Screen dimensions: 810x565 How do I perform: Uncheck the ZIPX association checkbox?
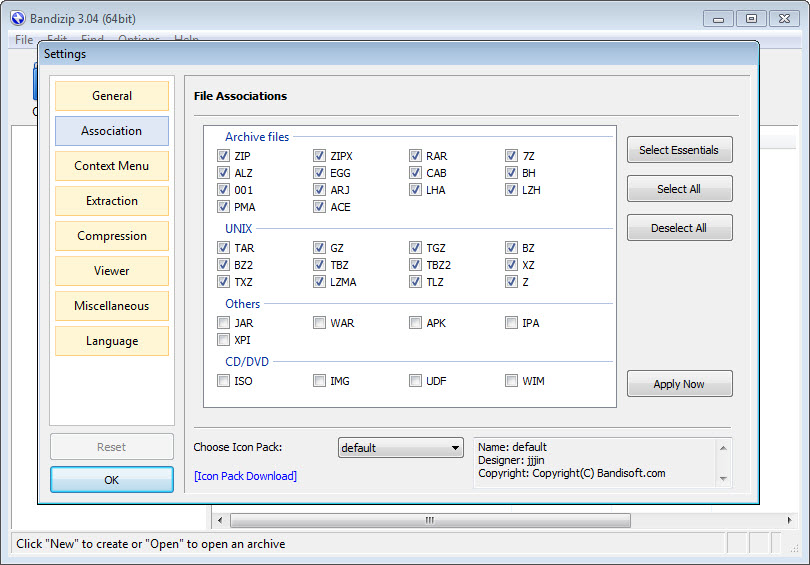coord(319,155)
